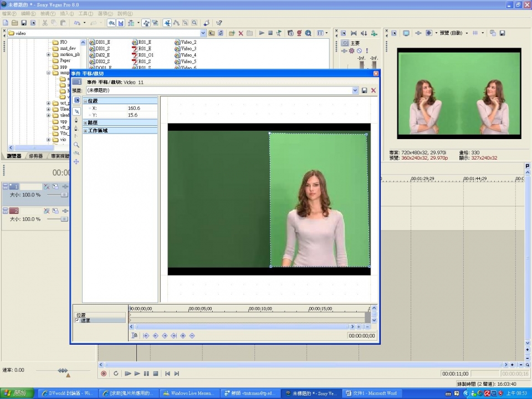Click the Save project icon in toolbar
The image size is (532, 399).
coord(24,23)
